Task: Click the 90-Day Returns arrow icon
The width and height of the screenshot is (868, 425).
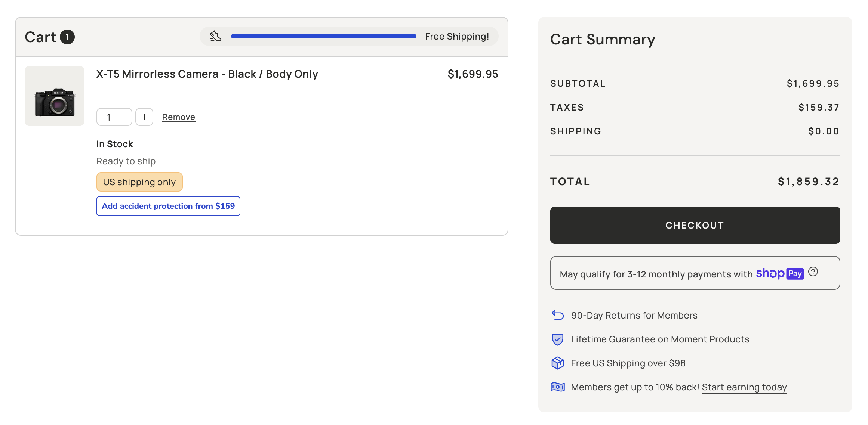Action: 557,315
